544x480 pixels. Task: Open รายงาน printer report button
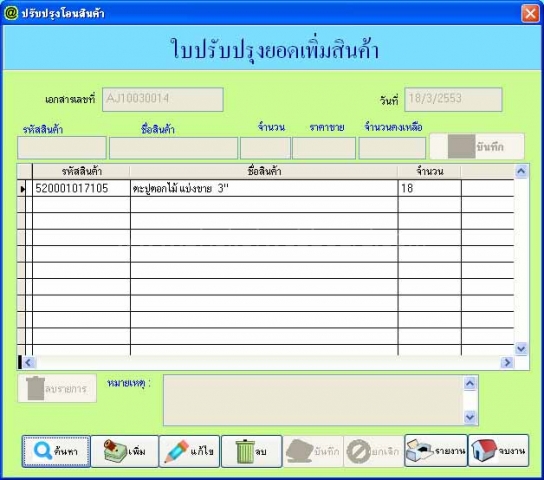click(x=436, y=450)
